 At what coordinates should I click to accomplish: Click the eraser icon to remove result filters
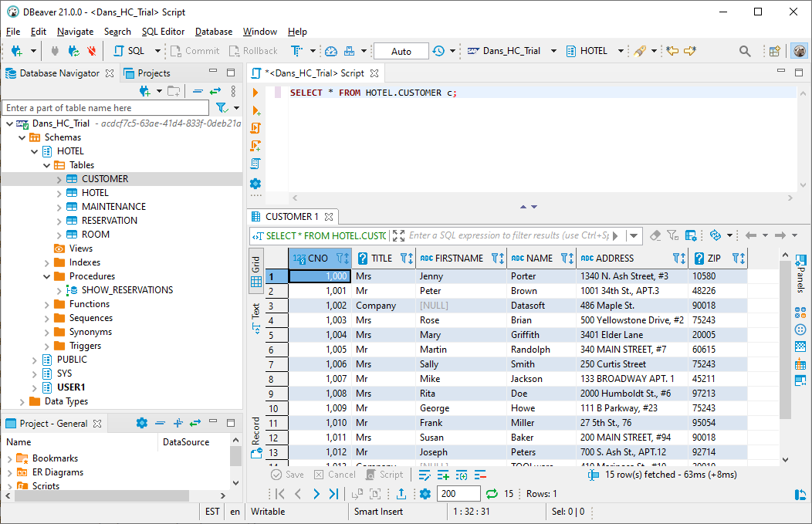point(655,235)
